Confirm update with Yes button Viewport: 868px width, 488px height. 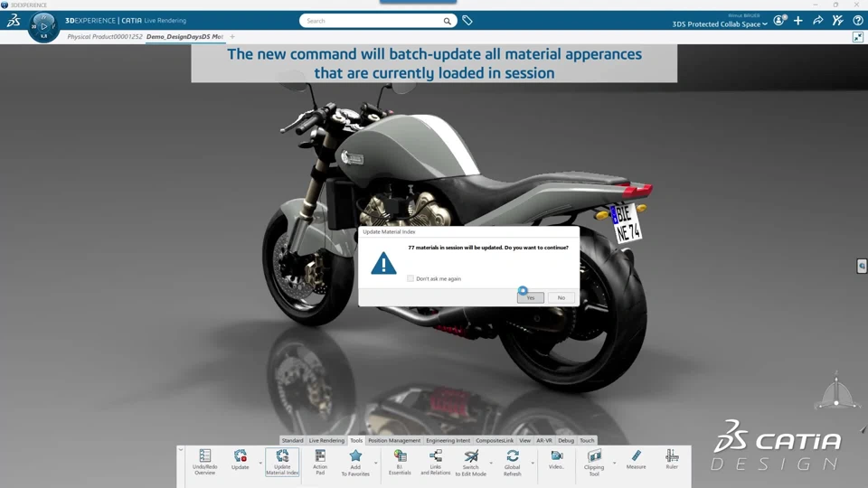pos(531,297)
